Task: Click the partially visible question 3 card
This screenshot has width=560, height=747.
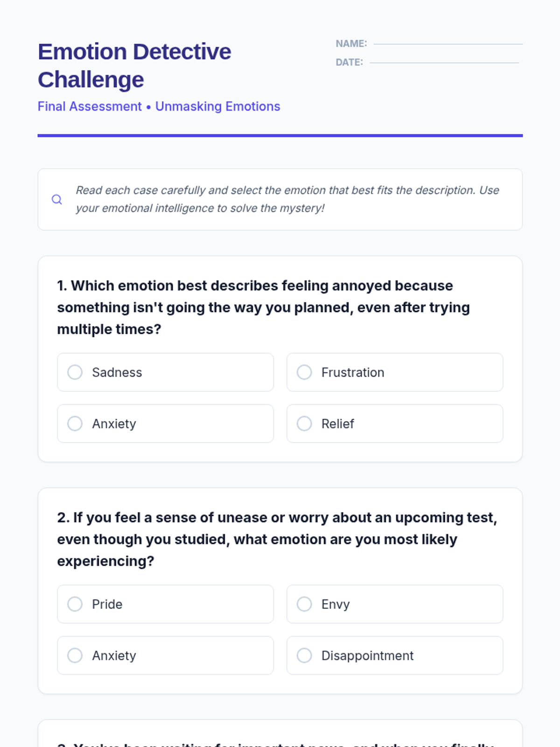Action: tap(280, 733)
